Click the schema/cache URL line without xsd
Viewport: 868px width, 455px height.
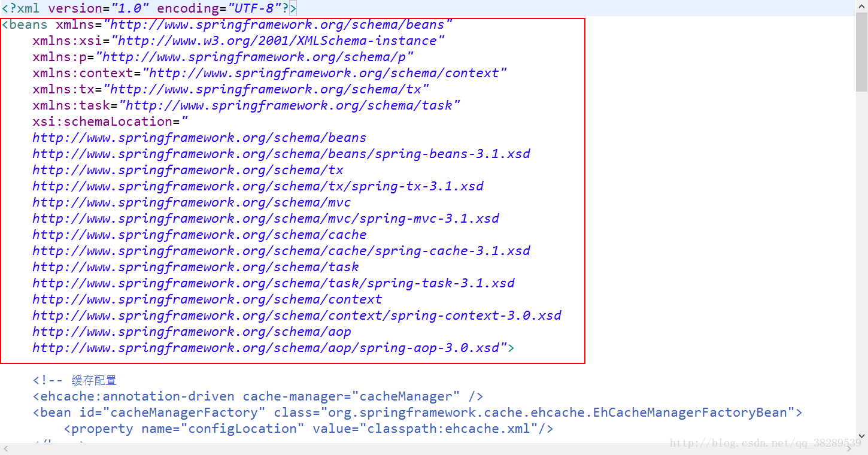pos(199,235)
